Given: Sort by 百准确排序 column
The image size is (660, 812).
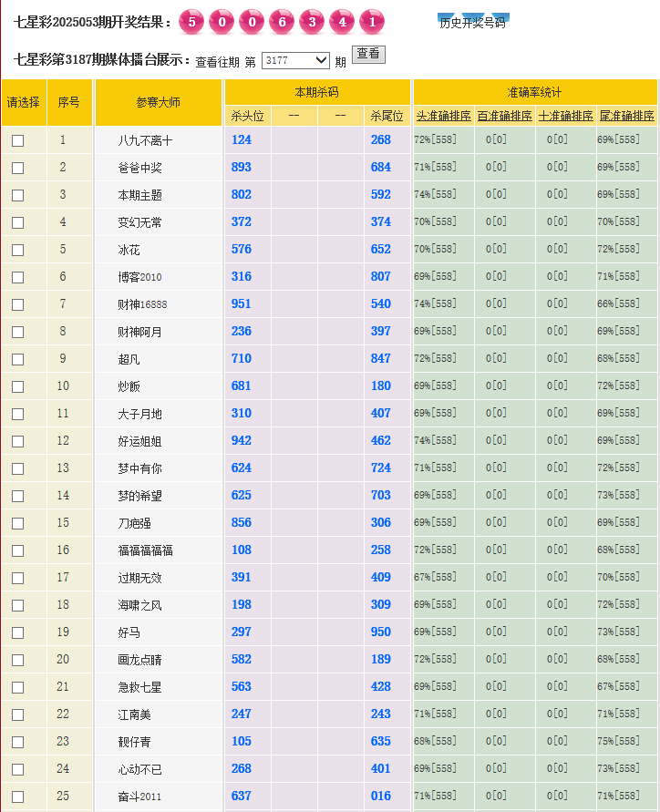Looking at the screenshot, I should coord(504,116).
